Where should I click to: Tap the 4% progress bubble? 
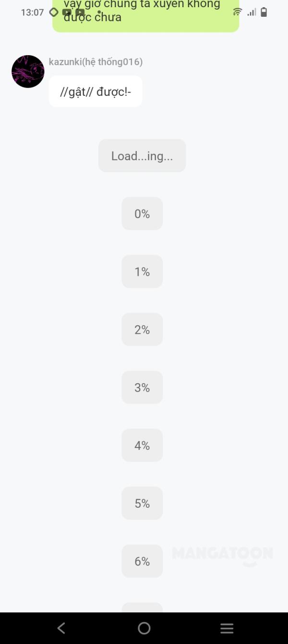(142, 445)
